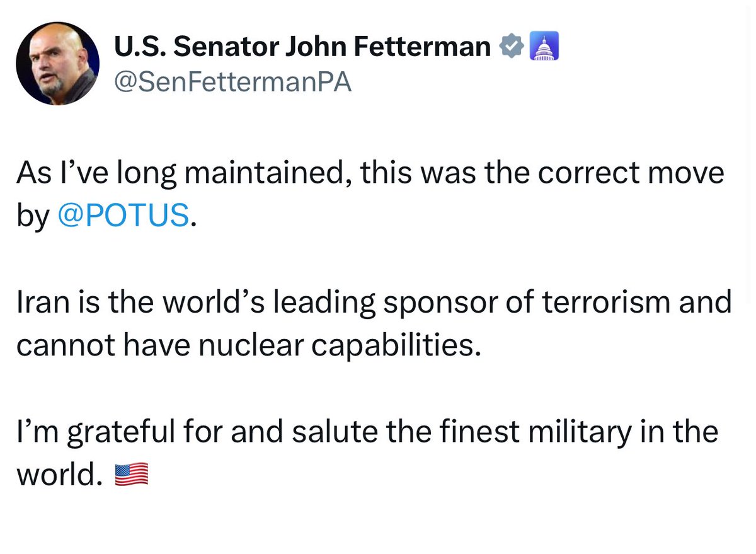The image size is (756, 554).
Task: Click the word "by" before @POTUS
Action: (x=33, y=217)
